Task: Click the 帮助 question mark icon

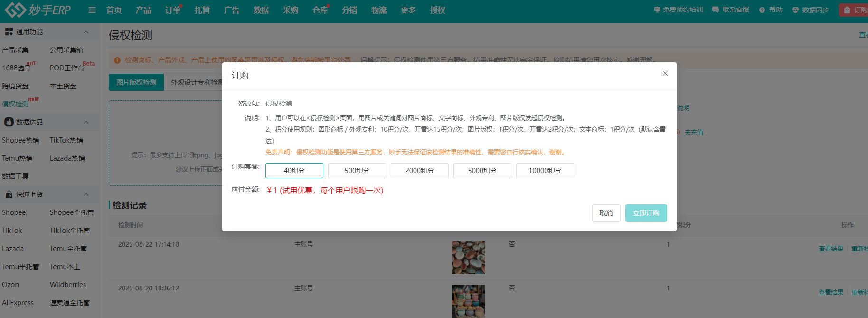Action: (x=762, y=10)
